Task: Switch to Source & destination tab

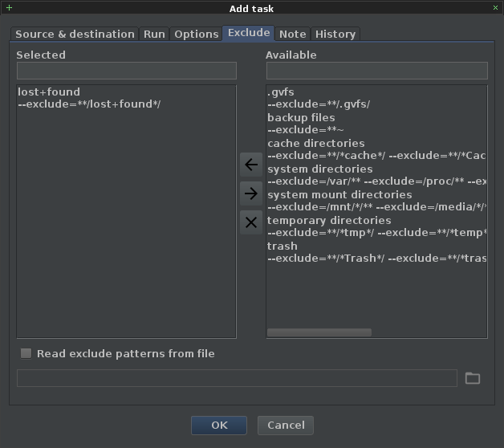Action: point(75,34)
